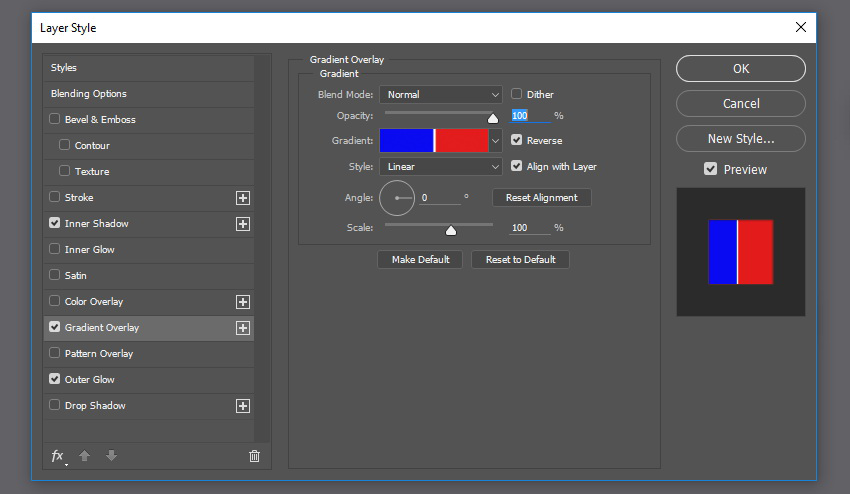Viewport: 850px width, 494px height.
Task: Enable the Texture checkbox
Action: click(x=65, y=171)
